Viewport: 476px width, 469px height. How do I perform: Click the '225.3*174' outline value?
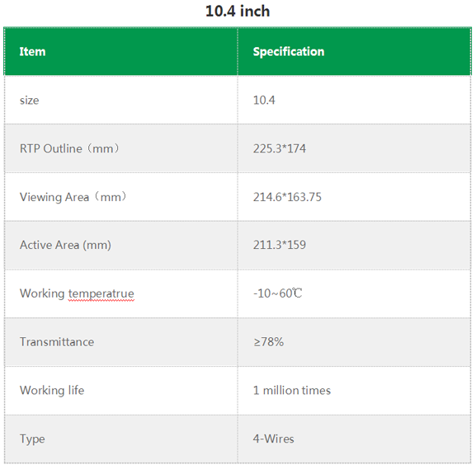point(280,148)
